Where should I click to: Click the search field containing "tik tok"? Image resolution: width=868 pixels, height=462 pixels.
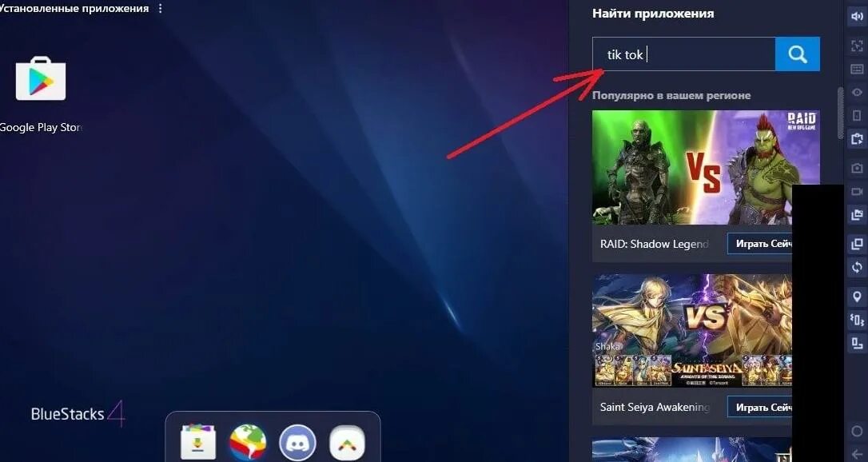(683, 54)
